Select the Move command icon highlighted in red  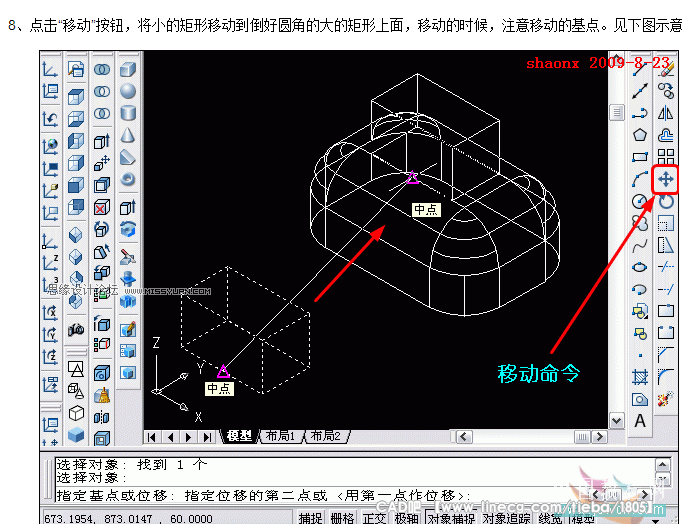point(665,179)
